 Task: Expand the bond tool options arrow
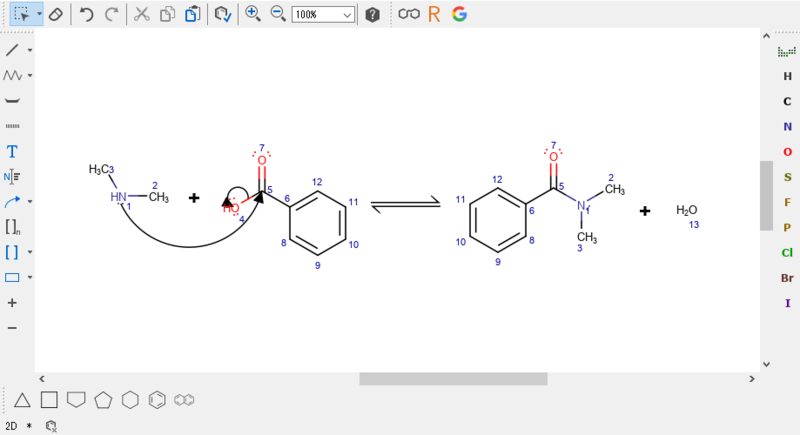point(30,50)
